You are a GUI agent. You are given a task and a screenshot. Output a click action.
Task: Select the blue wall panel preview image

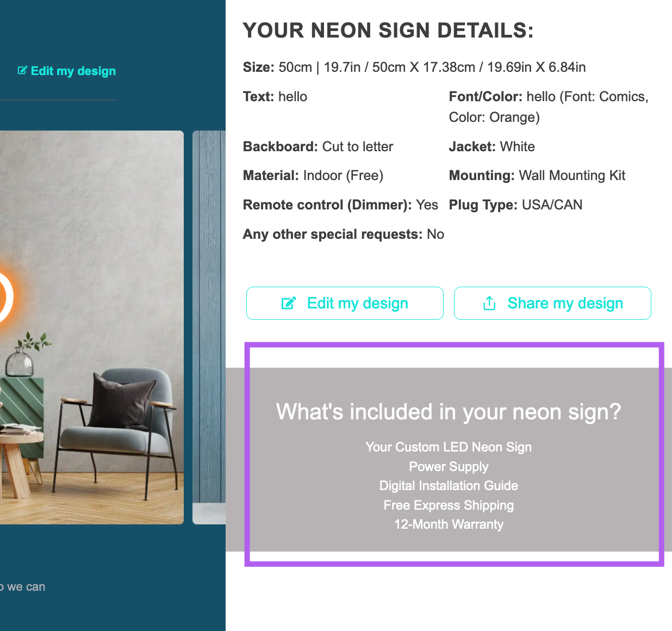[209, 326]
